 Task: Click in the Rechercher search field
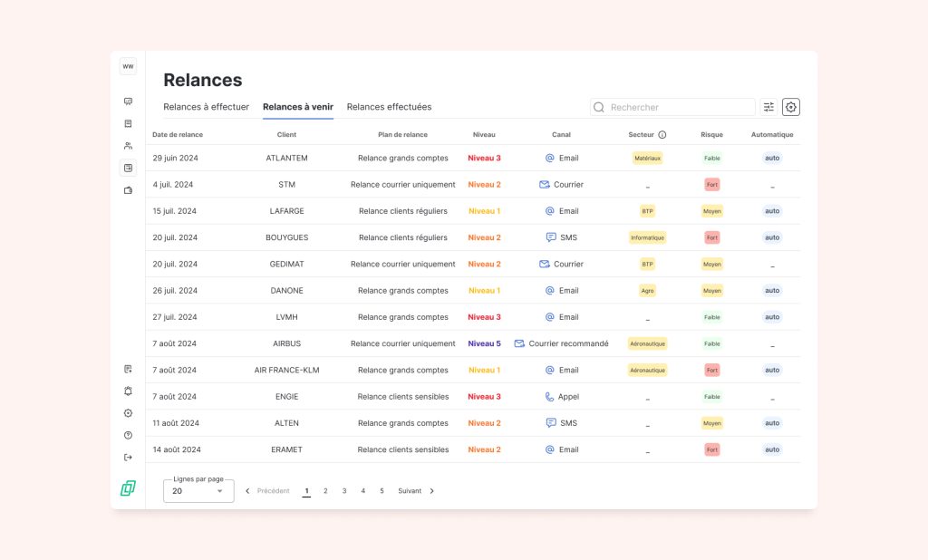[680, 107]
